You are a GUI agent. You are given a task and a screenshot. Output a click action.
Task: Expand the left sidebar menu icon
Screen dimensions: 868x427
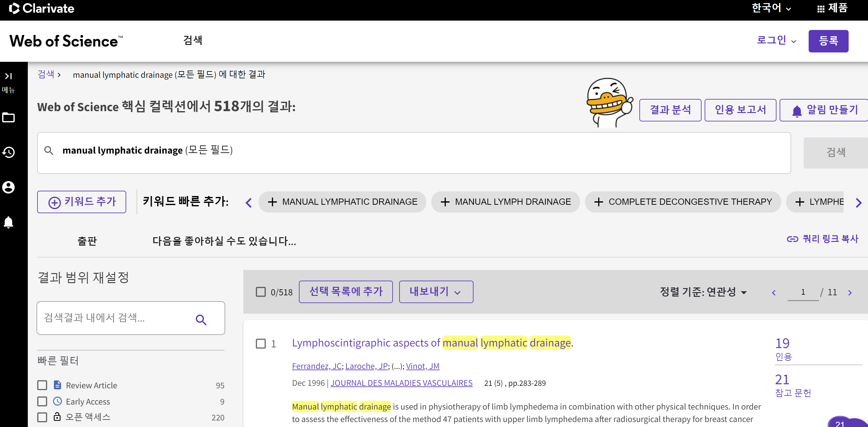pyautogui.click(x=8, y=76)
